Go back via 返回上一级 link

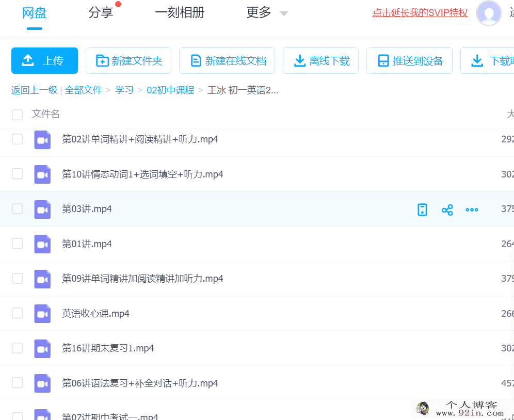[x=35, y=90]
